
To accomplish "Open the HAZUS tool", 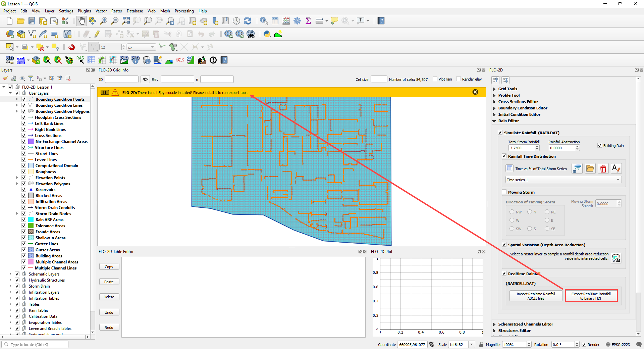I will [x=179, y=60].
